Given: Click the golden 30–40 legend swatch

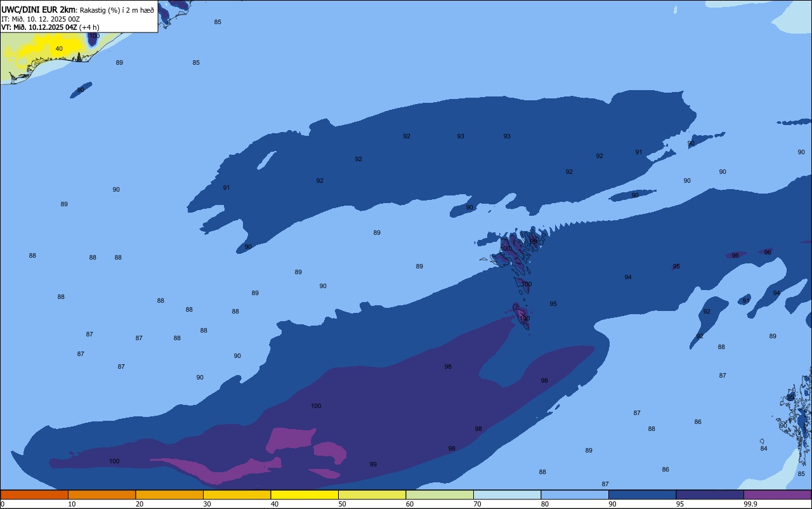Looking at the screenshot, I should (x=237, y=494).
